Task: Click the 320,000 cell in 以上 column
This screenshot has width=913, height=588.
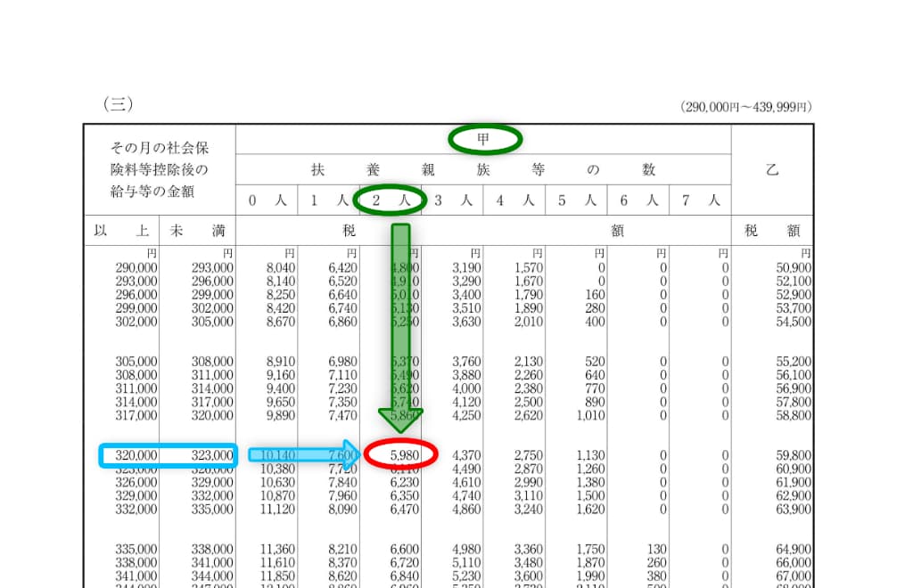Action: 136,455
